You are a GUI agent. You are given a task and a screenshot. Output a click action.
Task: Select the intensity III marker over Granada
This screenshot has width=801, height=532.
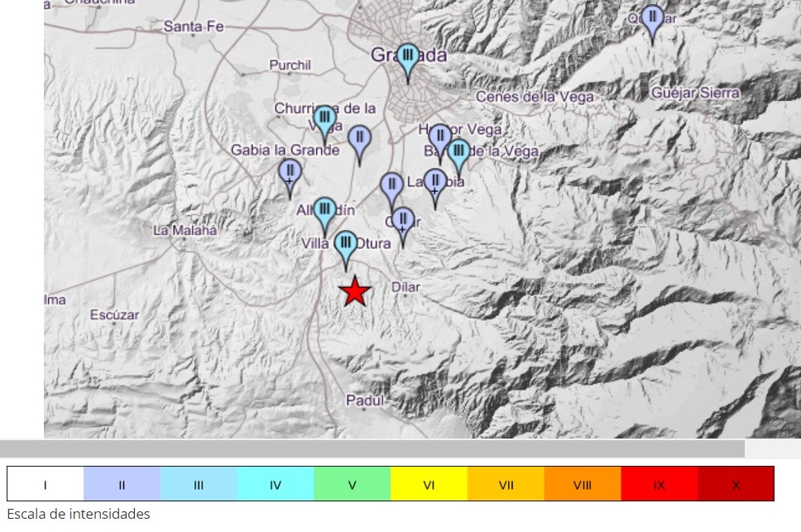coord(407,60)
